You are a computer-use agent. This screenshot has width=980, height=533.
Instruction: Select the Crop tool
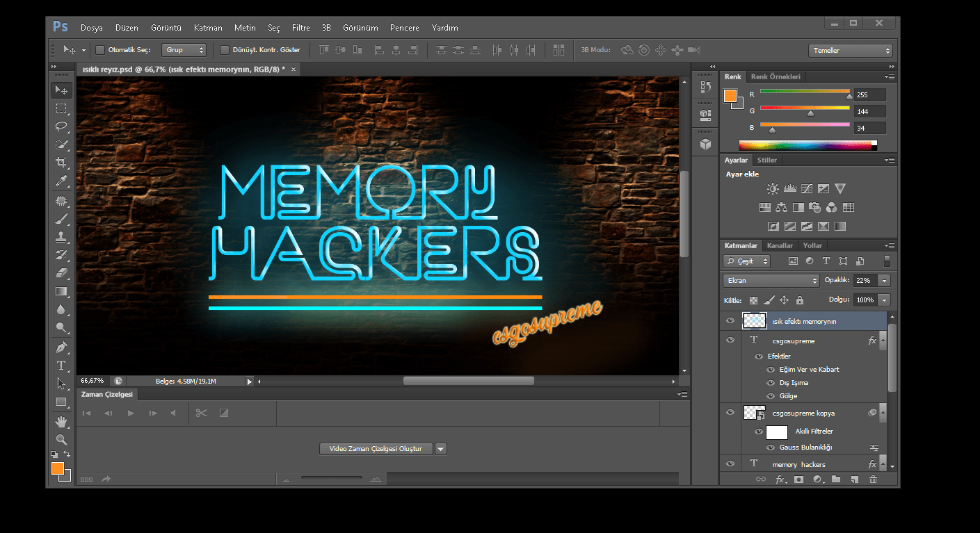click(61, 163)
